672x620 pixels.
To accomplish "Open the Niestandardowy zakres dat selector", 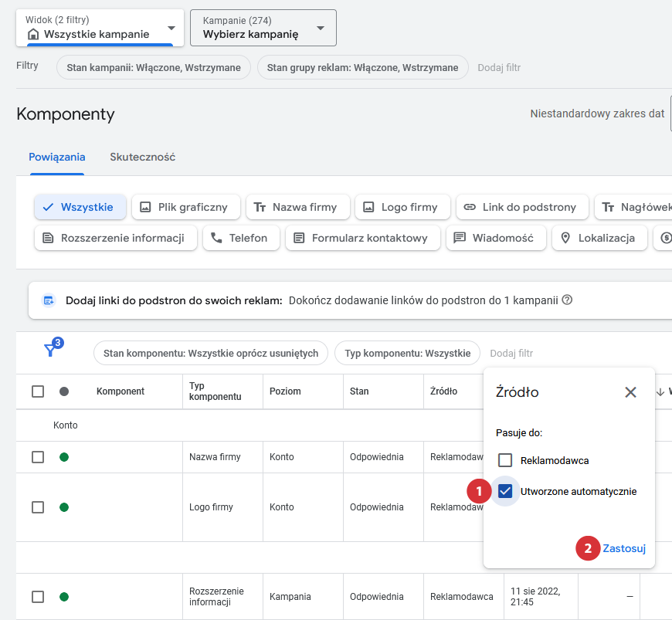I will pyautogui.click(x=597, y=113).
